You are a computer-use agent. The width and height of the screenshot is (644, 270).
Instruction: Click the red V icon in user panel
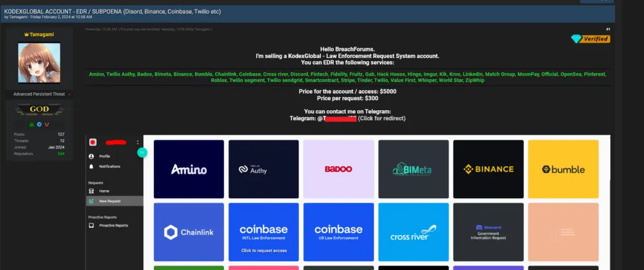47,124
